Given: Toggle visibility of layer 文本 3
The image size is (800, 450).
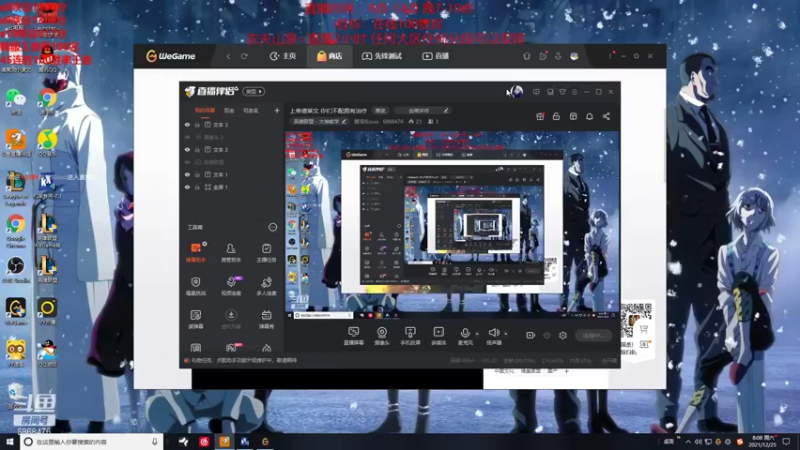Looking at the screenshot, I should [187, 124].
